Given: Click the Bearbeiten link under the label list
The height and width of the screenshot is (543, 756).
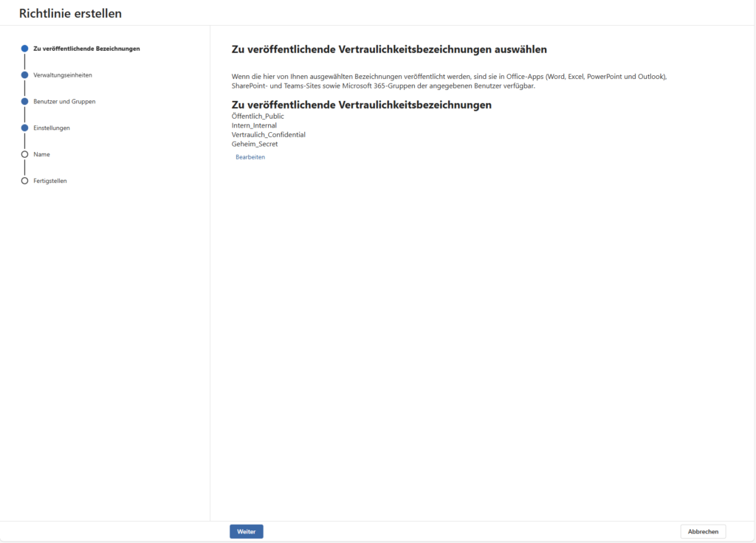Looking at the screenshot, I should [250, 156].
